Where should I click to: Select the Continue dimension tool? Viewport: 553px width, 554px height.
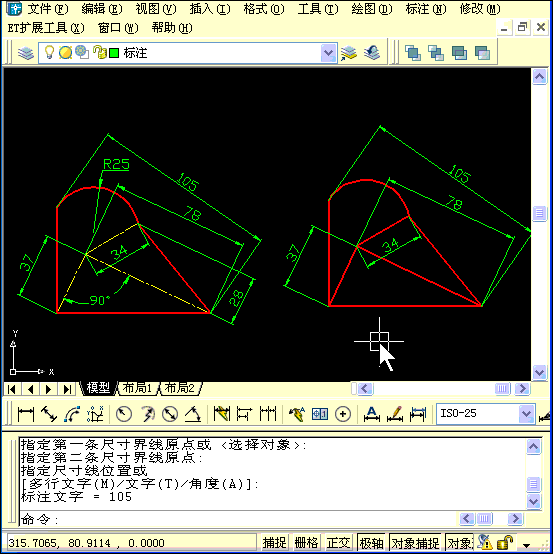coord(268,414)
